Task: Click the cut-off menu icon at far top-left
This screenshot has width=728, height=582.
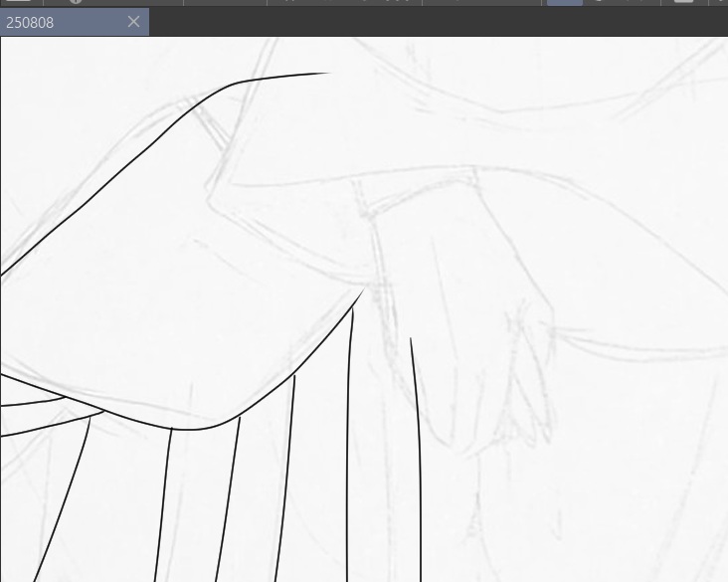Action: pos(19,2)
